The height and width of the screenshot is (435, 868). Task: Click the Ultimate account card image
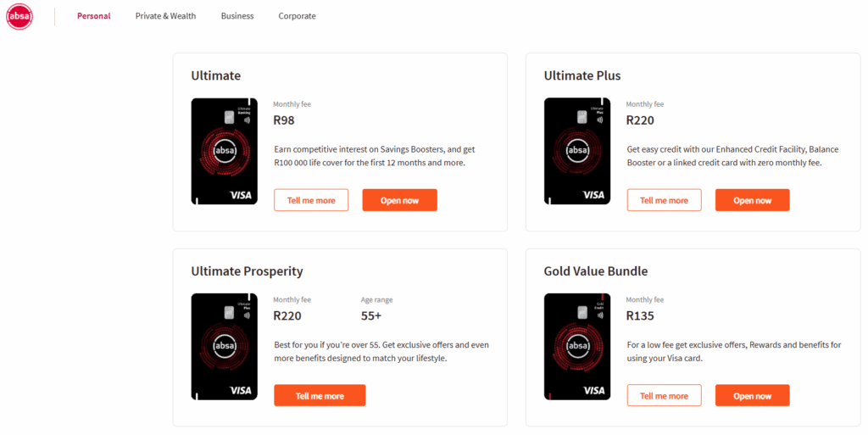pyautogui.click(x=224, y=151)
